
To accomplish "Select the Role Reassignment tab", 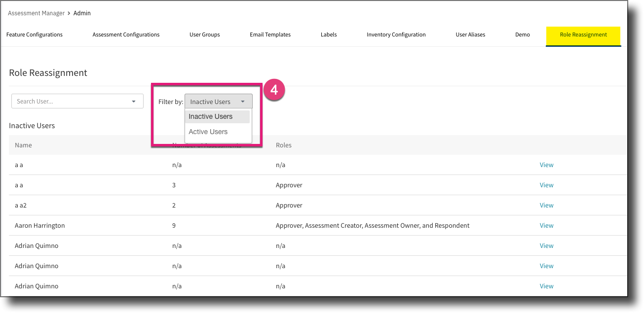I will point(583,35).
